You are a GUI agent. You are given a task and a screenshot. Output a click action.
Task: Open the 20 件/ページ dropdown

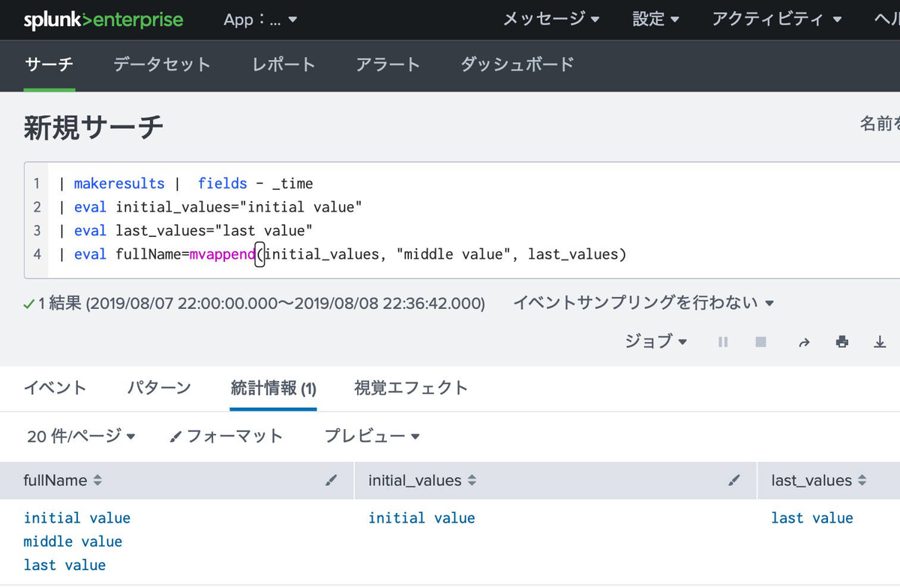(x=81, y=436)
